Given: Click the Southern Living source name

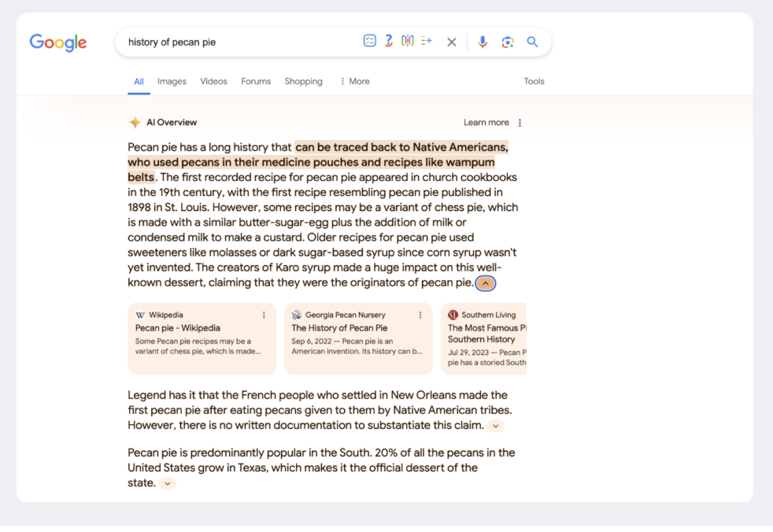Looking at the screenshot, I should [489, 315].
